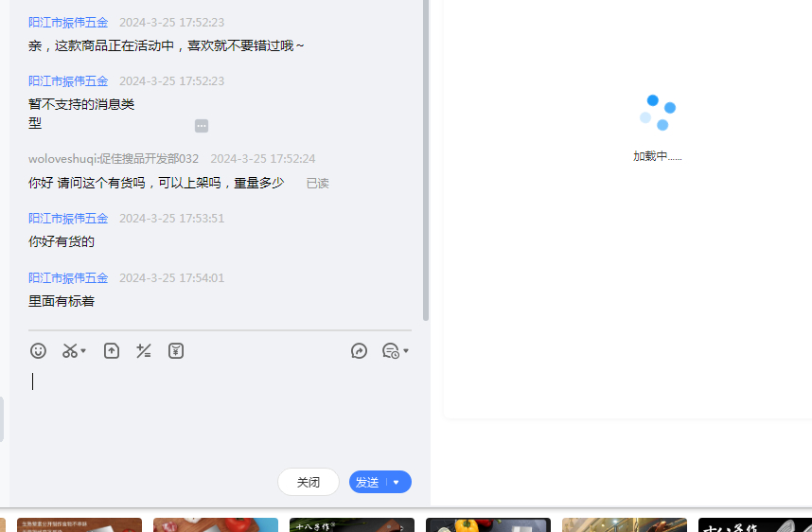Screen dimensions: 812x532
Task: Click the unsupported message ellipsis icon
Action: click(202, 126)
